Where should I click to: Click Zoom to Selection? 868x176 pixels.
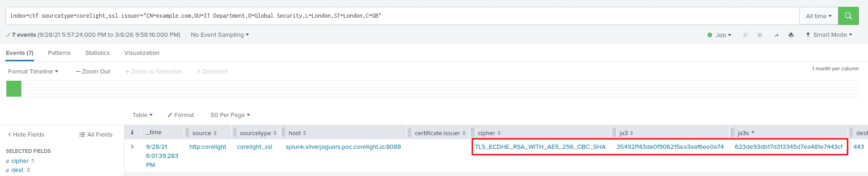[x=153, y=72]
